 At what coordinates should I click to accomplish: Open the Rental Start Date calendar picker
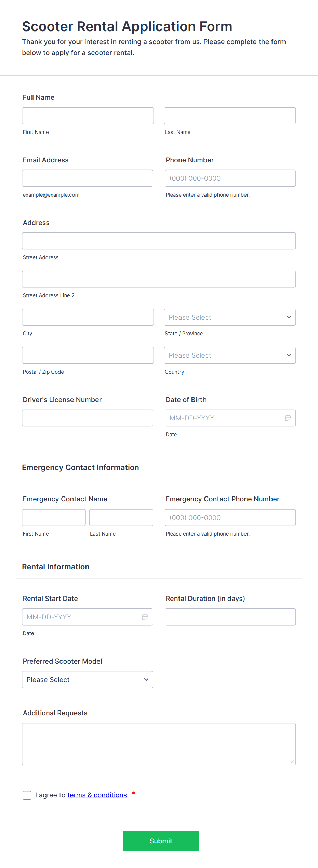tap(145, 617)
